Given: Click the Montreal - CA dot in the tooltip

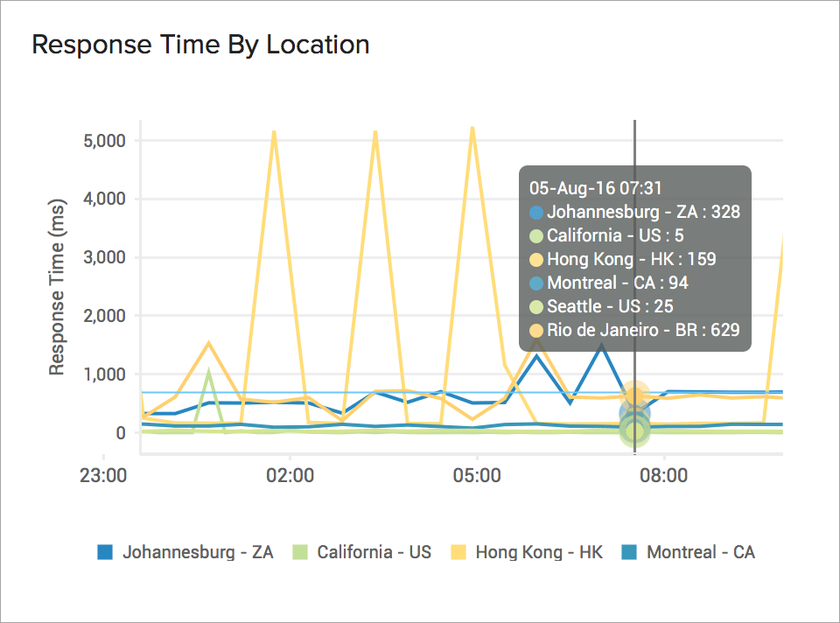Looking at the screenshot, I should (535, 283).
